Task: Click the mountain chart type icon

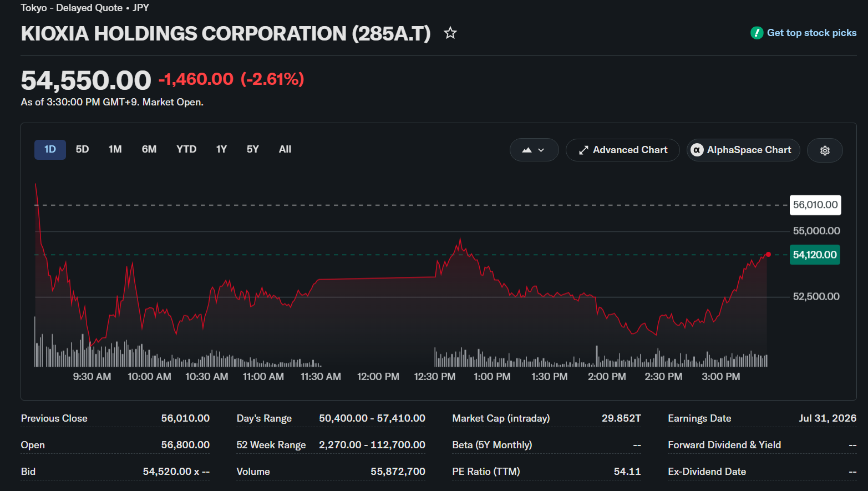Action: tap(527, 150)
